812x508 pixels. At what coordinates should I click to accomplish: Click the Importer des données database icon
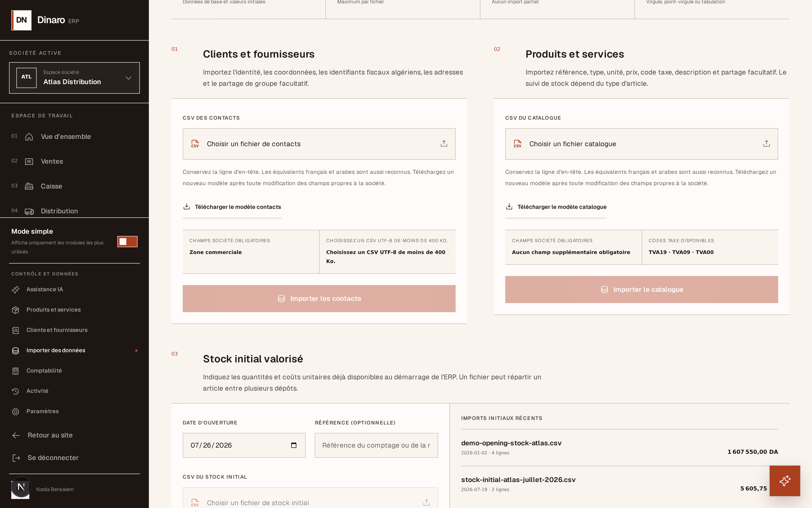tap(16, 351)
